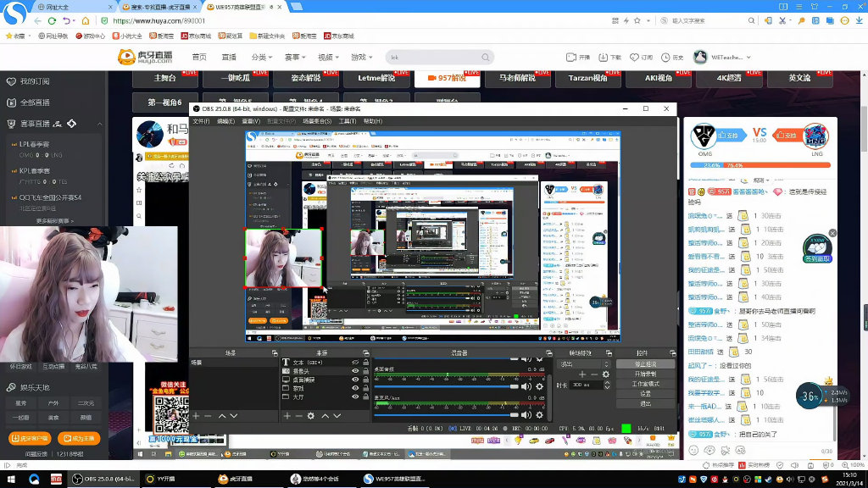Open OBS 25.0.8 from Windows taskbar
This screenshot has width=868, height=488.
[105, 479]
